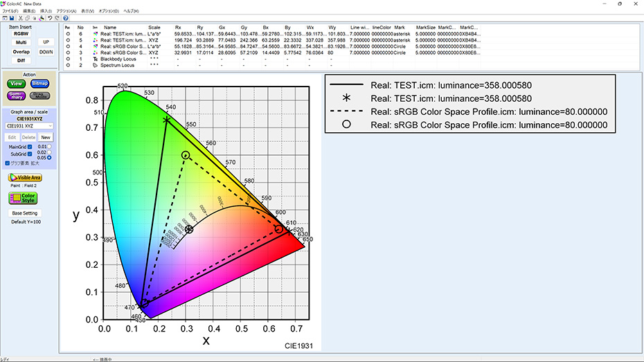Screen dimensions: 644x362
Task: Click the purple Summary action button
Action: click(17, 96)
